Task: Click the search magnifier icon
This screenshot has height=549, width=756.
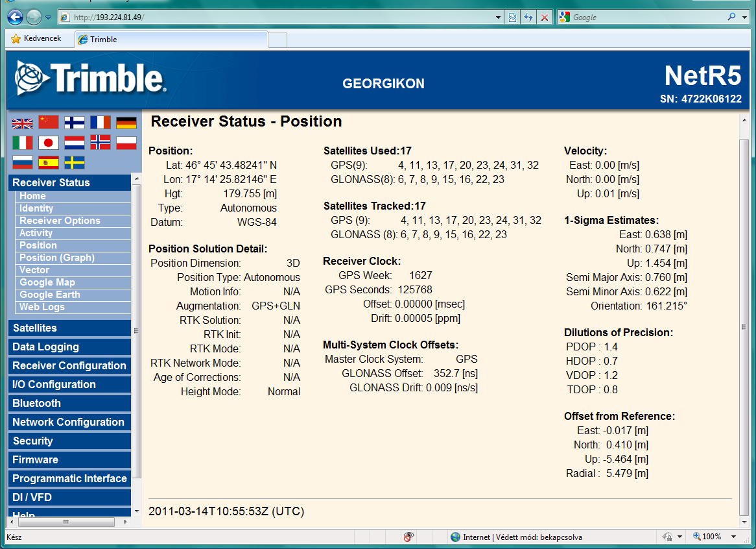Action: 731,17
